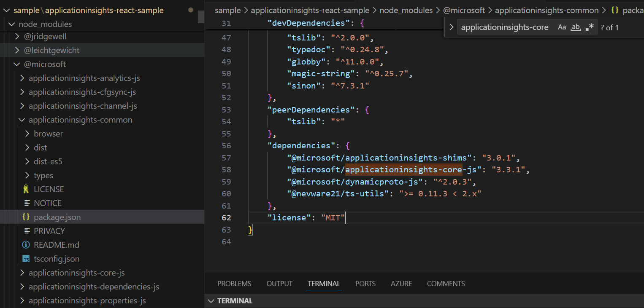This screenshot has height=308, width=644.
Task: Expand the types folder
Action: tap(27, 175)
